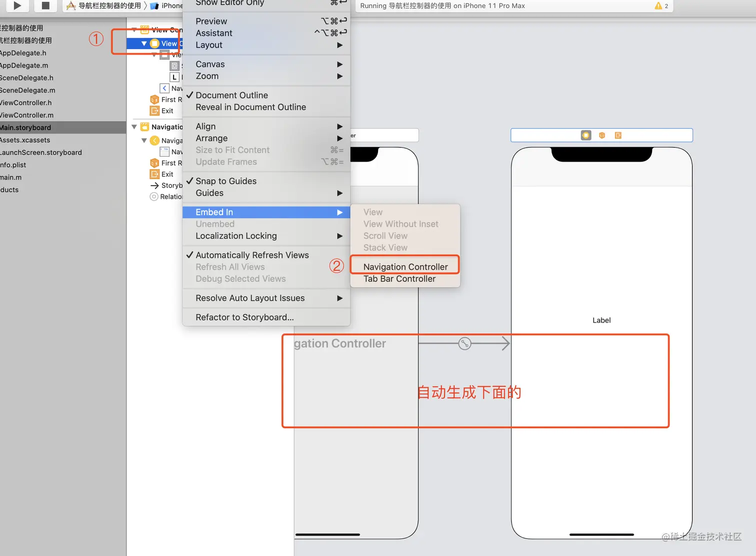
Task: Choose Refactor to Storyboard menu item
Action: pyautogui.click(x=266, y=317)
